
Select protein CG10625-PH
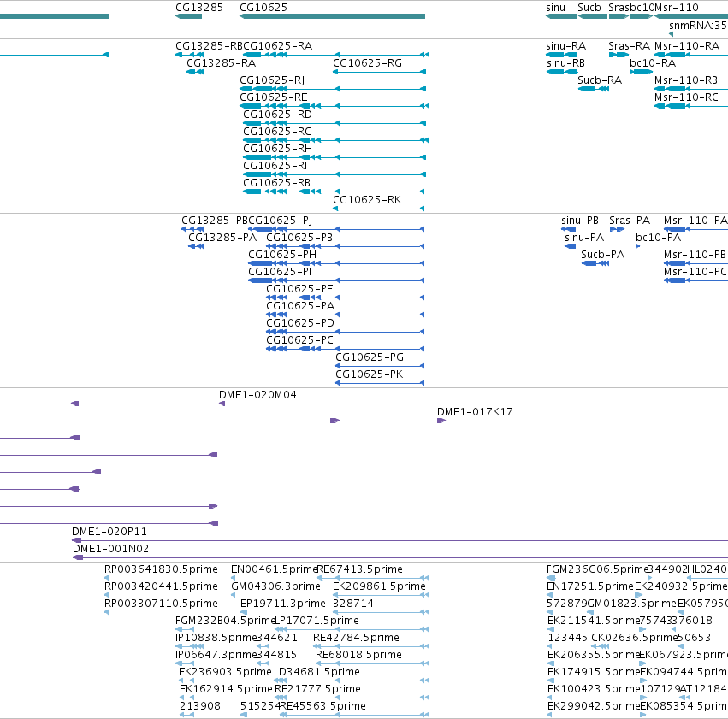tap(282, 255)
